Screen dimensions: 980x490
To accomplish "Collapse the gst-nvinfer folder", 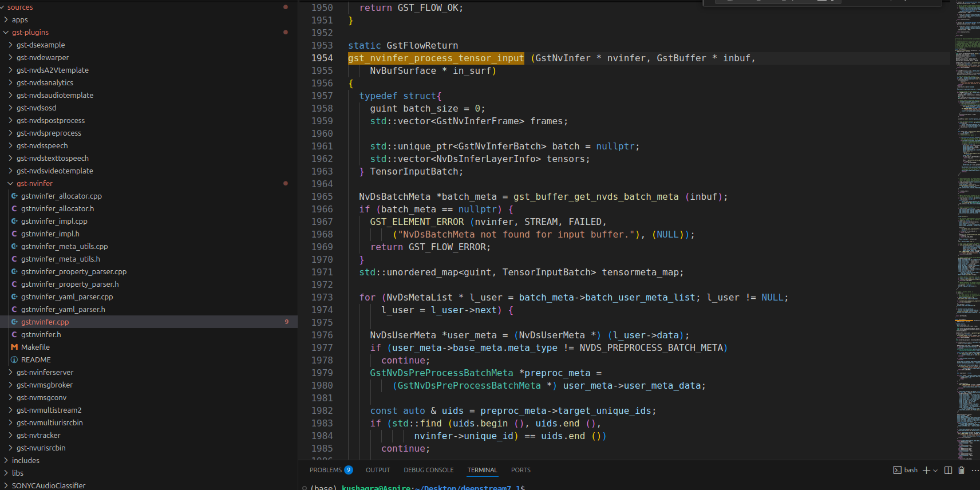I will [x=10, y=183].
